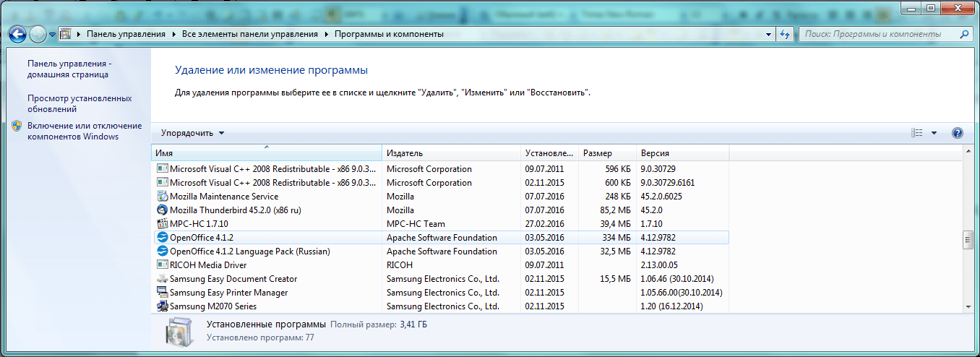This screenshot has width=980, height=357.
Task: Click in the search programs field
Action: click(877, 34)
